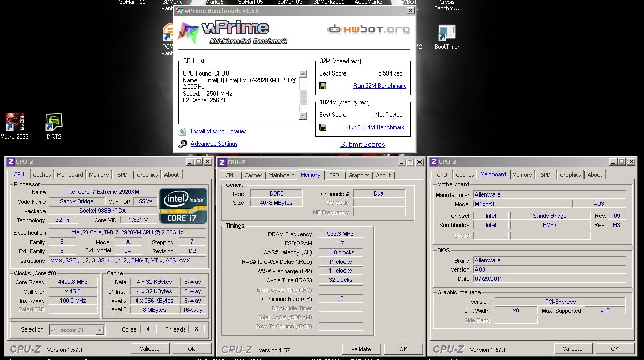Open the Advanced Settings link in wPrime

214,144
